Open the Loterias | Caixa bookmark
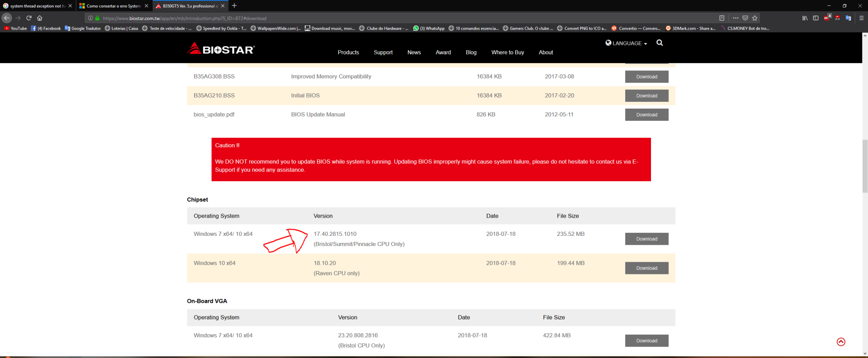The height and width of the screenshot is (358, 868). (122, 28)
